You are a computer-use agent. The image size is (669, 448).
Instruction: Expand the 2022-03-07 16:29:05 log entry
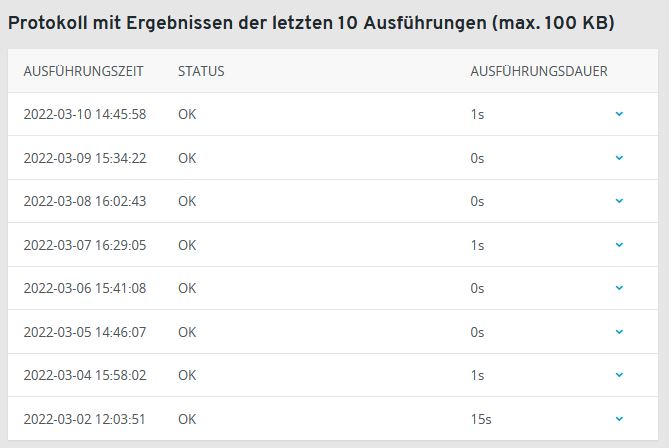[619, 245]
